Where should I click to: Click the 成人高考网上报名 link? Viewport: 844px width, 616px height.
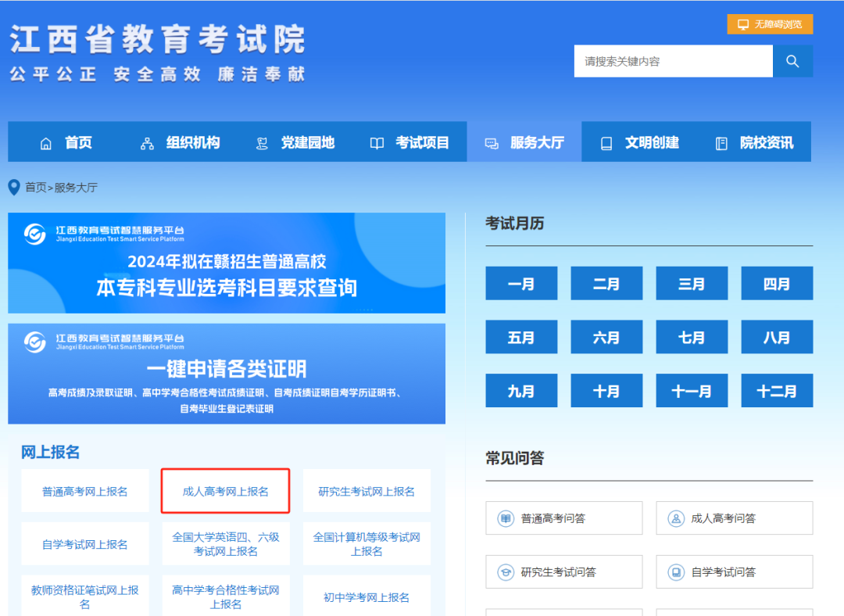(x=225, y=491)
